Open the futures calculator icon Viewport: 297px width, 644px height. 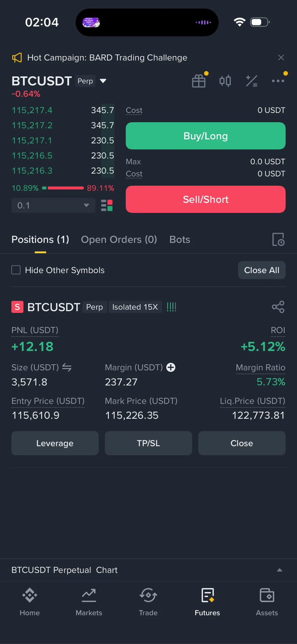coord(251,81)
